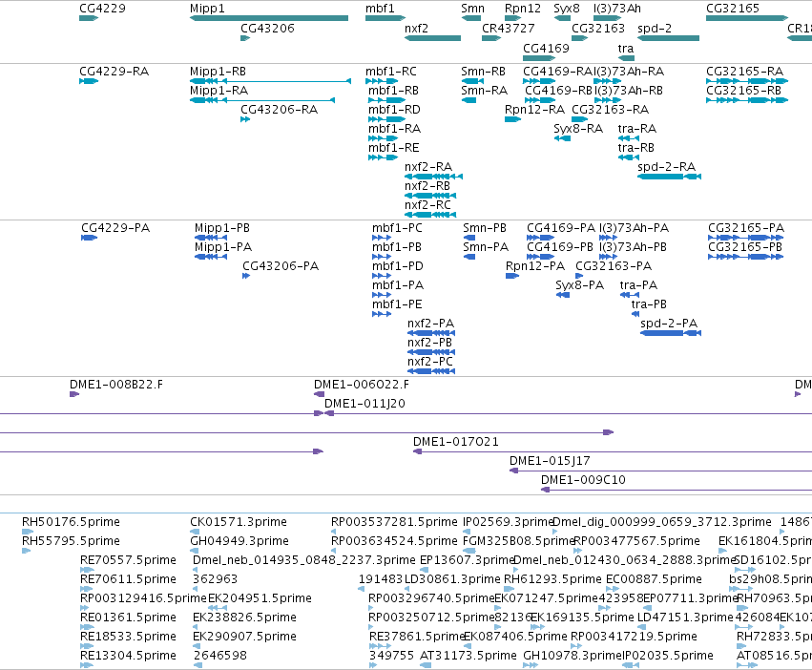Click the nxf2-RC transcript label
The height and width of the screenshot is (670, 812).
click(x=427, y=204)
